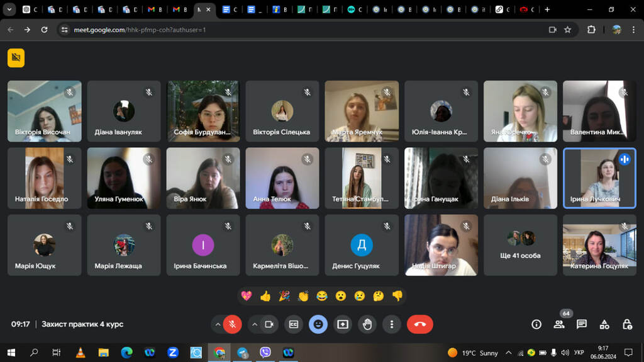
Task: Turn on closed captions
Action: tap(293, 324)
